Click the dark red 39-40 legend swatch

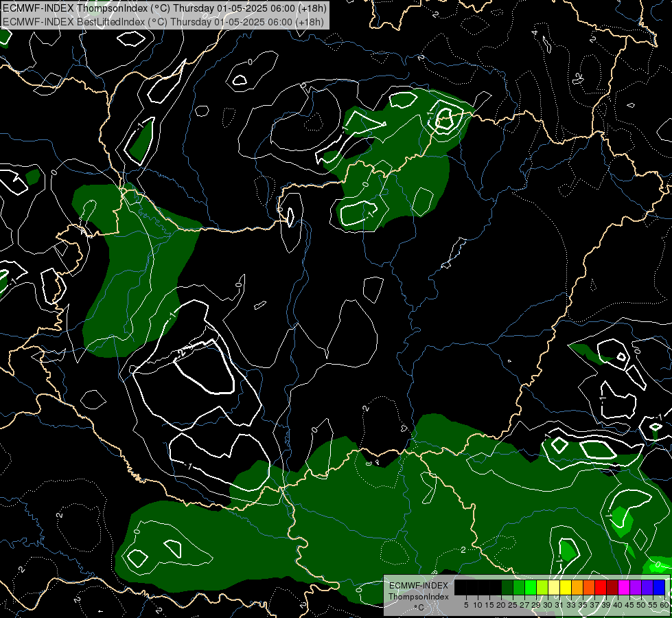[612, 587]
